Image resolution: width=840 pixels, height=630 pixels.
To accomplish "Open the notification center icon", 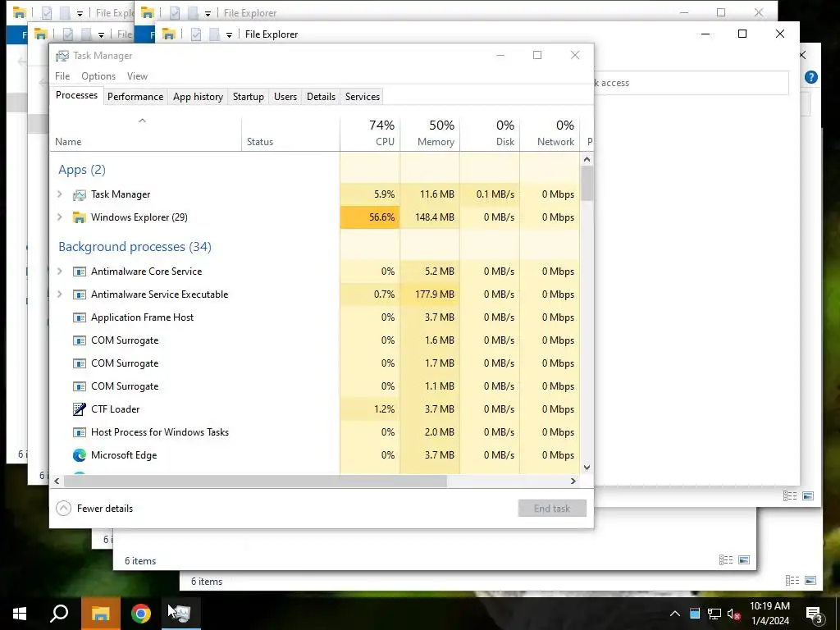I will [814, 614].
